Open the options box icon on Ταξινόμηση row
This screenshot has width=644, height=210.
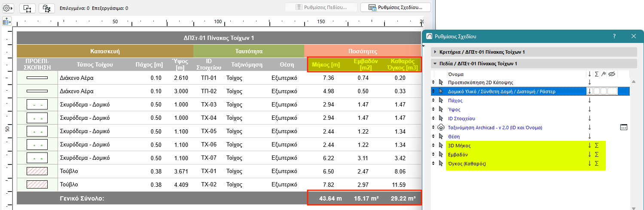point(624,127)
